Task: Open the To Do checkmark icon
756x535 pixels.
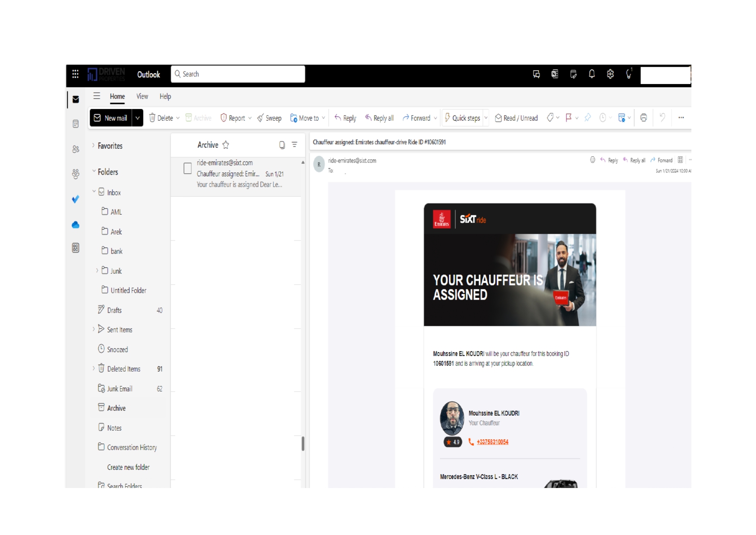Action: 76,199
